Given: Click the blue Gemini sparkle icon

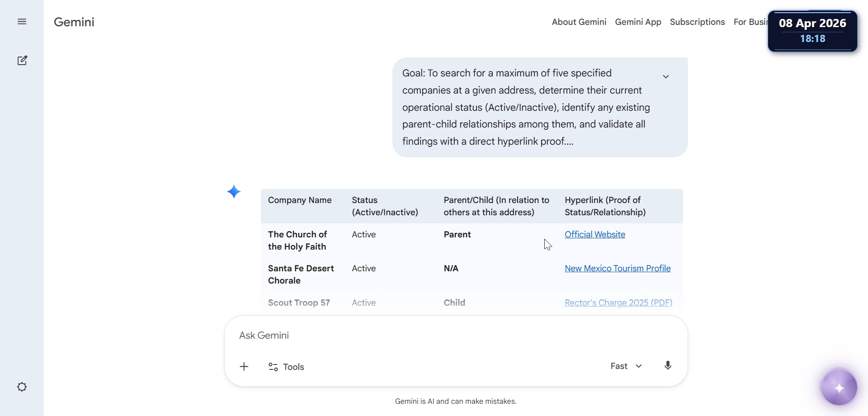Looking at the screenshot, I should [x=234, y=192].
